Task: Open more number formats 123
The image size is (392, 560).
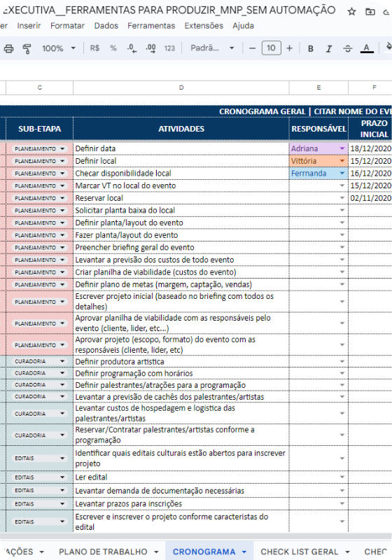Action: pyautogui.click(x=169, y=48)
